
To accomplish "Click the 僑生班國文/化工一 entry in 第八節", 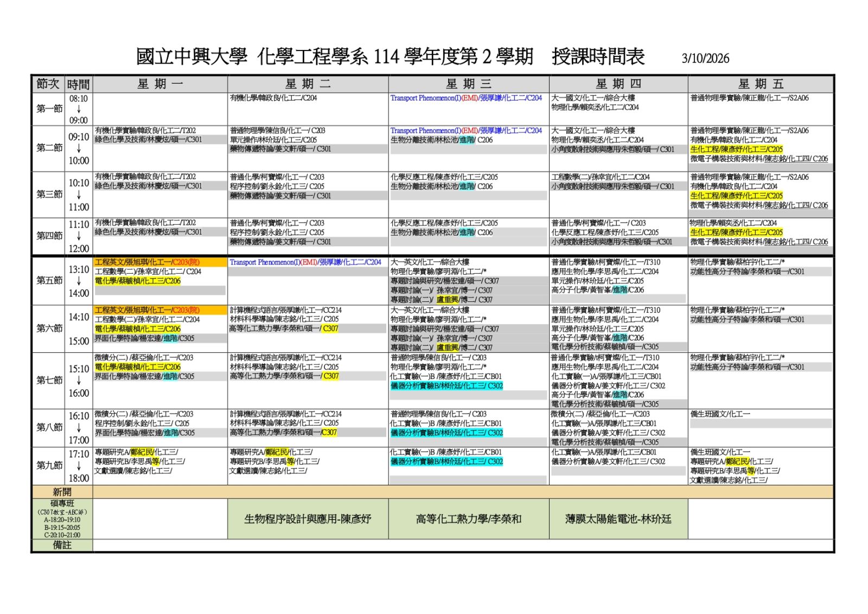I will pyautogui.click(x=720, y=414).
